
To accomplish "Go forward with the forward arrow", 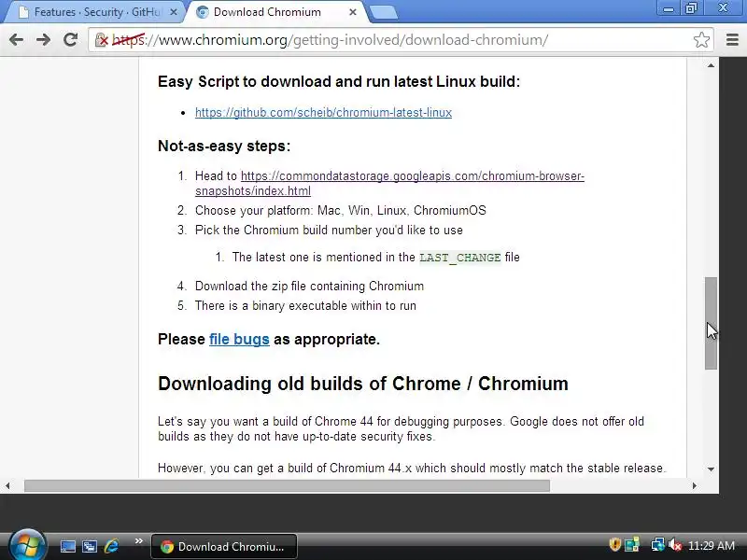I will point(43,39).
